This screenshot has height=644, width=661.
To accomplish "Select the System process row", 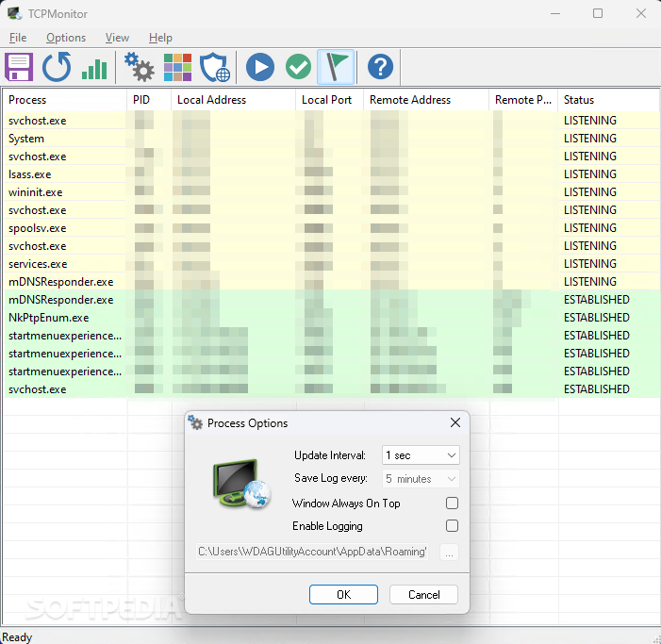I will click(331, 139).
